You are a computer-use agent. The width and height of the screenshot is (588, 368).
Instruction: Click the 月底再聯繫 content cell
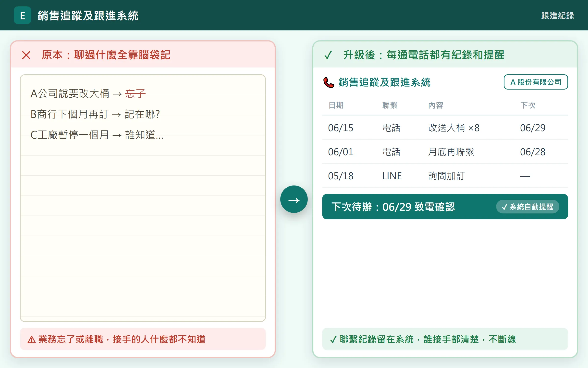pyautogui.click(x=451, y=152)
